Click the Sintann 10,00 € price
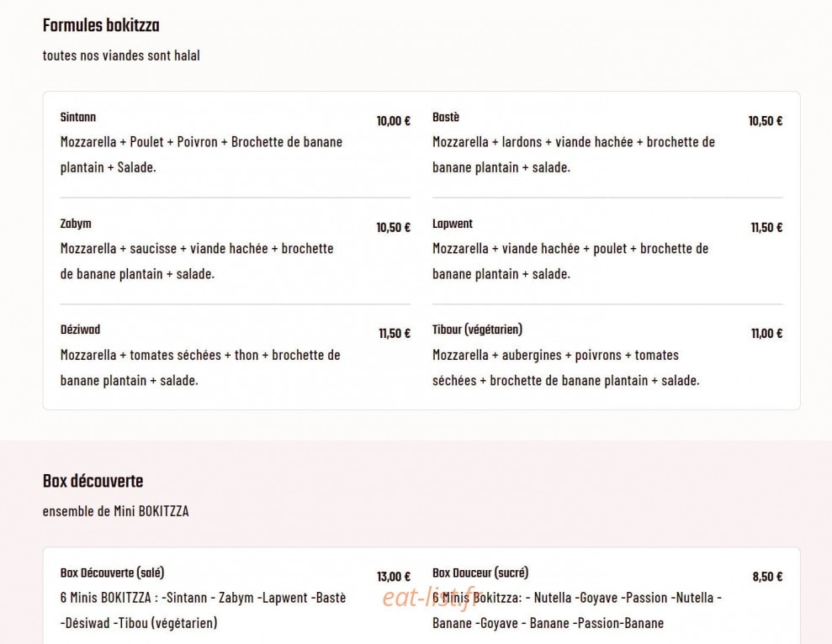The height and width of the screenshot is (644, 832). pos(394,121)
